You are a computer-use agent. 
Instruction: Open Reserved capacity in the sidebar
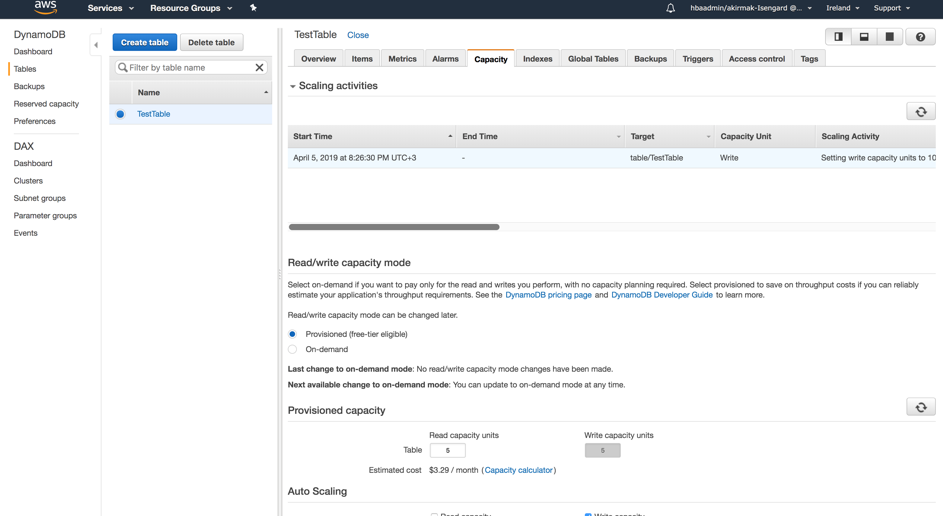click(x=46, y=104)
